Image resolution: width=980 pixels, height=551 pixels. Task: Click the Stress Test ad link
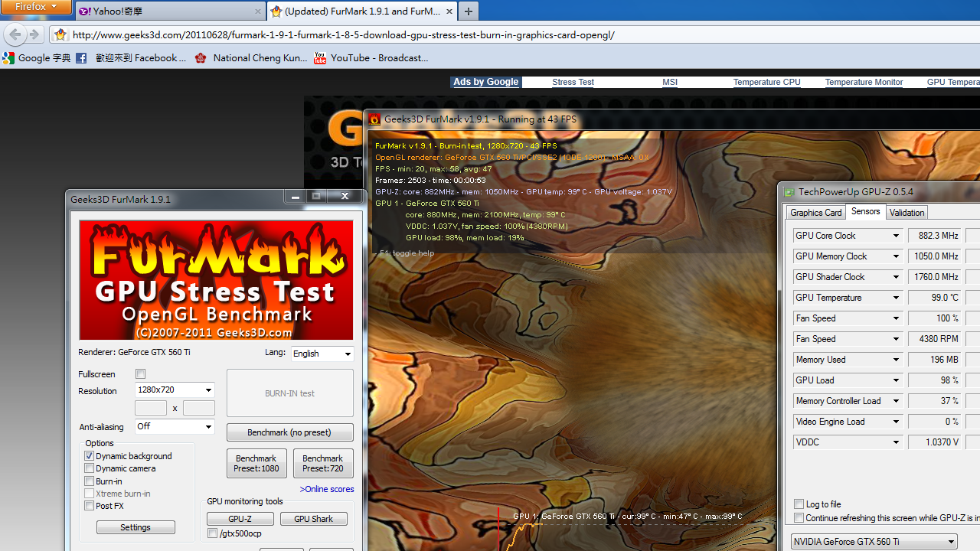click(573, 82)
